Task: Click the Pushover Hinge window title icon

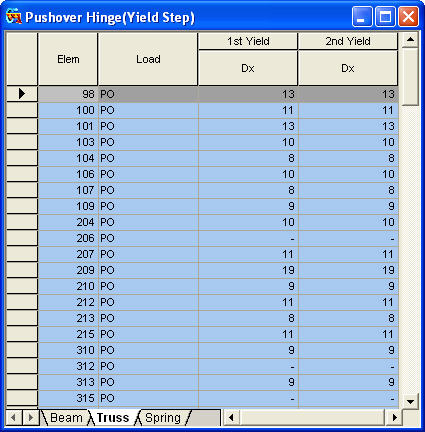Action: click(14, 16)
